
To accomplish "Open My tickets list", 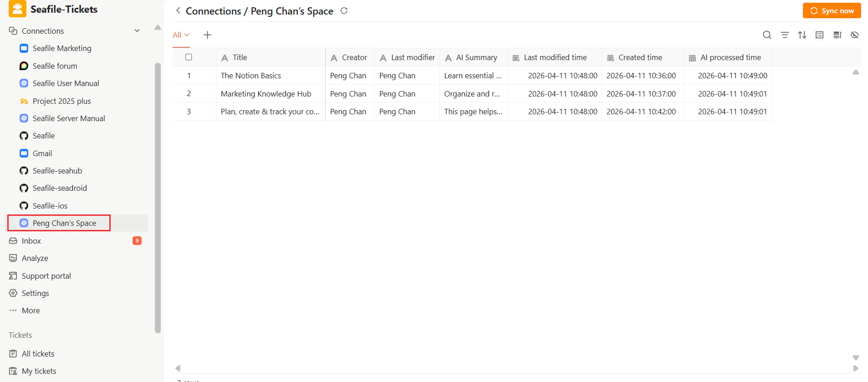I will [x=39, y=371].
